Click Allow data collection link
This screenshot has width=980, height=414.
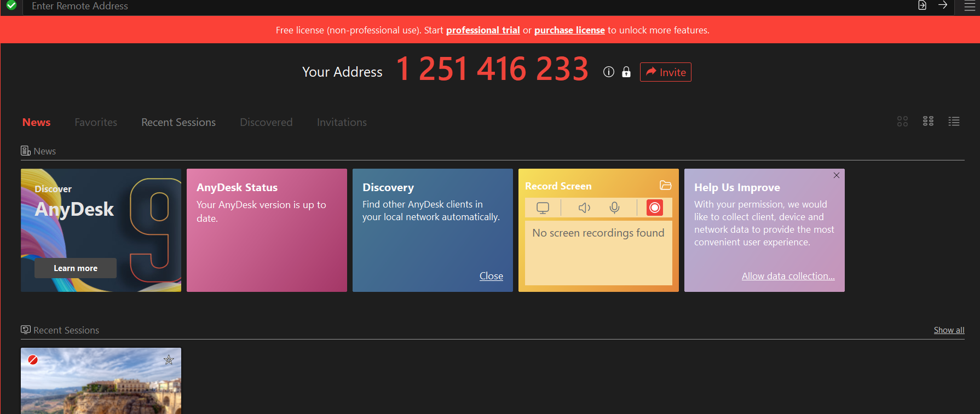pos(788,276)
